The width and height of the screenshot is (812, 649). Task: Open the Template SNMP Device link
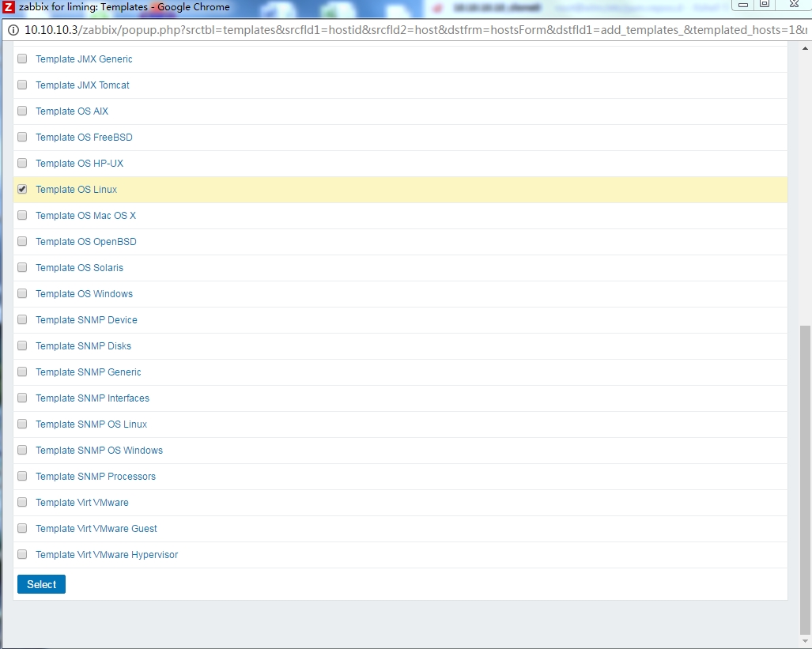[x=86, y=319]
